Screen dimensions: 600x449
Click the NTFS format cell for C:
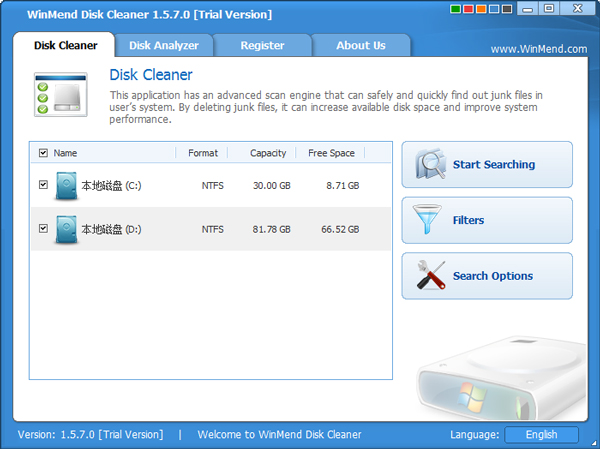pos(213,186)
